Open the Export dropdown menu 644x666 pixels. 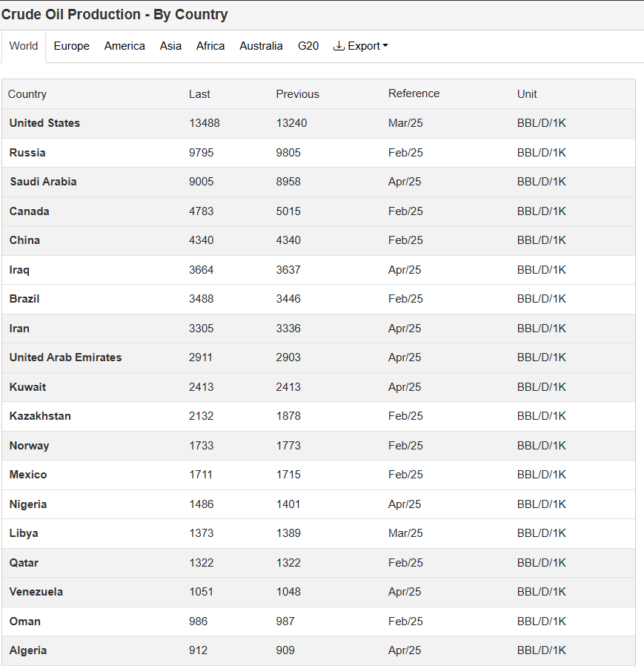tap(360, 46)
